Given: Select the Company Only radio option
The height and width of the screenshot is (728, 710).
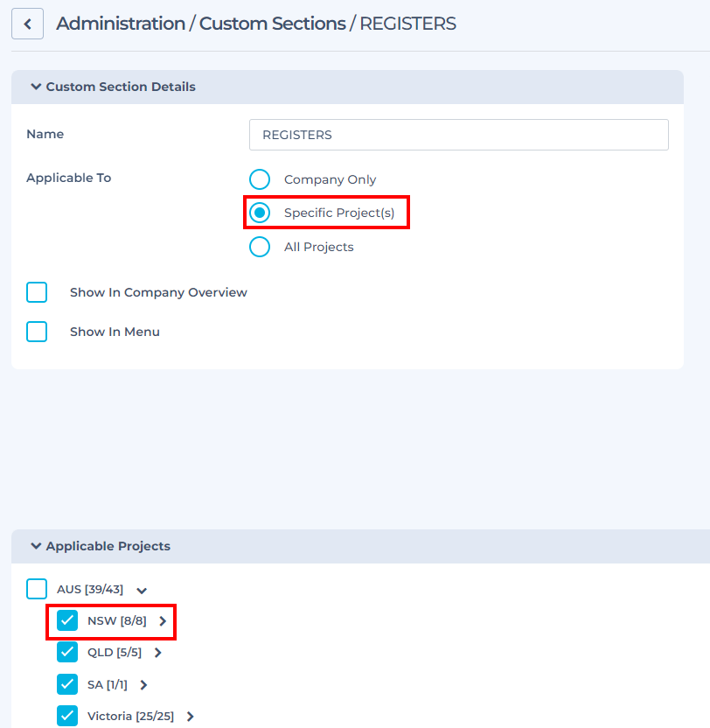Looking at the screenshot, I should [x=260, y=179].
